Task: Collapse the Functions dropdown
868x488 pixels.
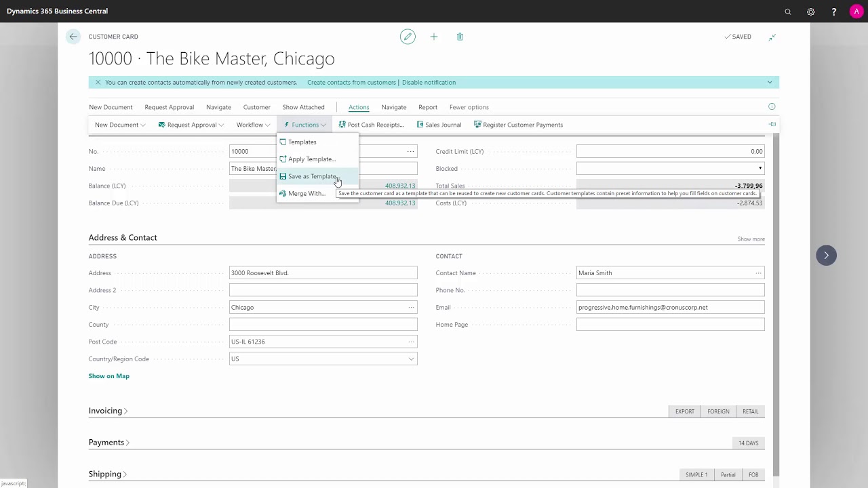Action: [304, 125]
